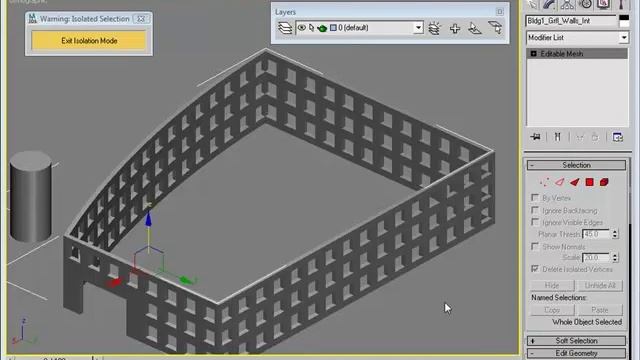Toggle layer 0 visibility eye icon

click(302, 28)
